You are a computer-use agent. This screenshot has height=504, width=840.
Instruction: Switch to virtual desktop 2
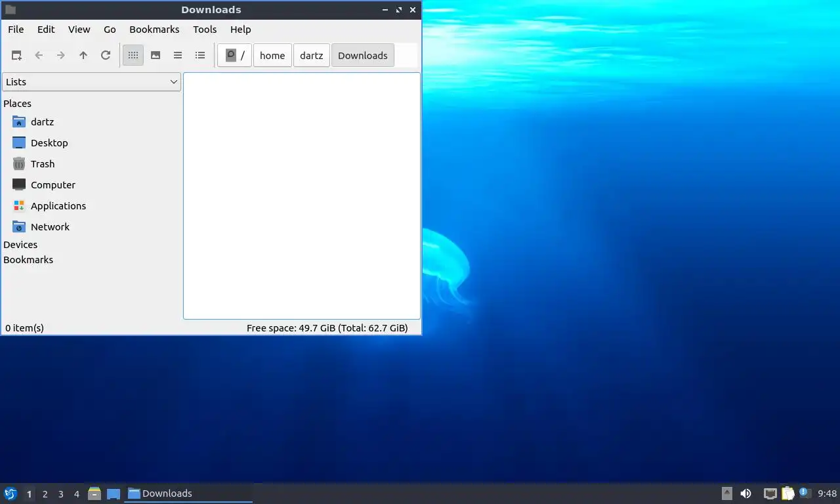tap(45, 494)
